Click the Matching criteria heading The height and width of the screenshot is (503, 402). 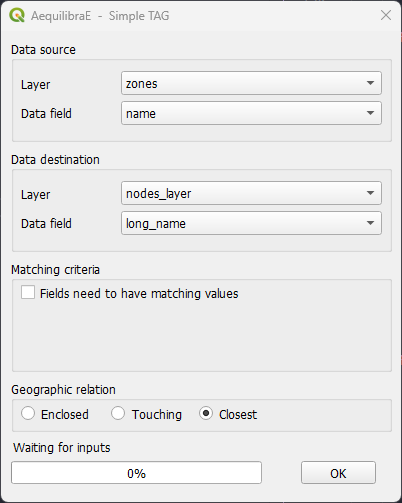(x=55, y=270)
